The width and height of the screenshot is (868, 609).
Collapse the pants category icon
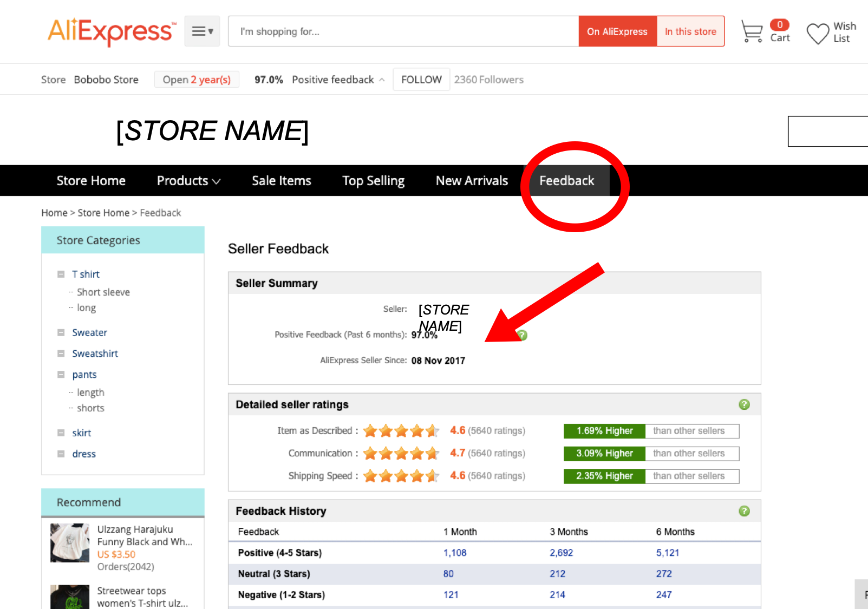tap(61, 375)
